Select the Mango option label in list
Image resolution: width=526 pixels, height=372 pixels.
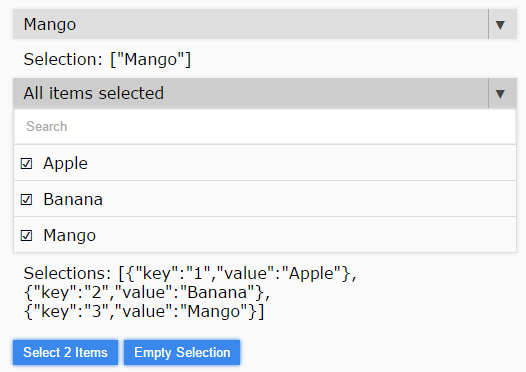click(69, 235)
